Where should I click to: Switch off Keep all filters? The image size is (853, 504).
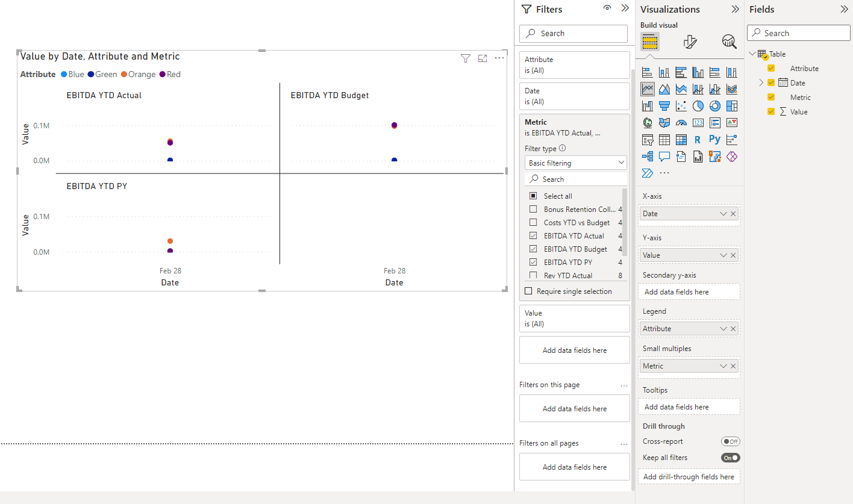tap(730, 458)
